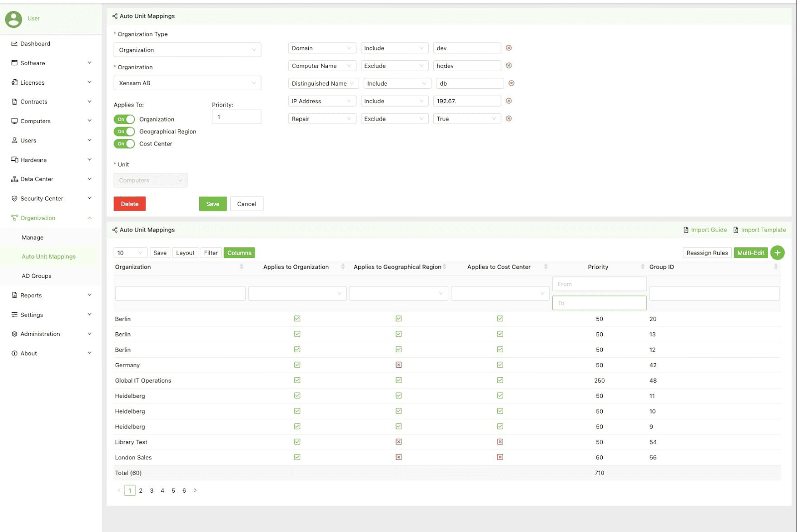
Task: Open the Applies to Organization filter dropdown
Action: [x=297, y=293]
